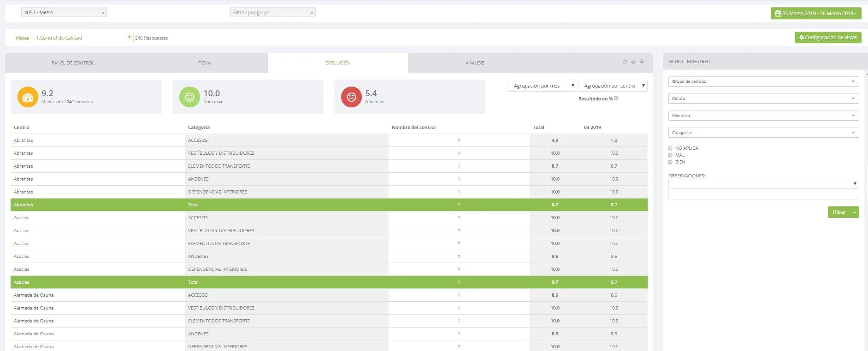Click Abrantes ACCESOS row category
The image size is (868, 351).
coord(198,140)
